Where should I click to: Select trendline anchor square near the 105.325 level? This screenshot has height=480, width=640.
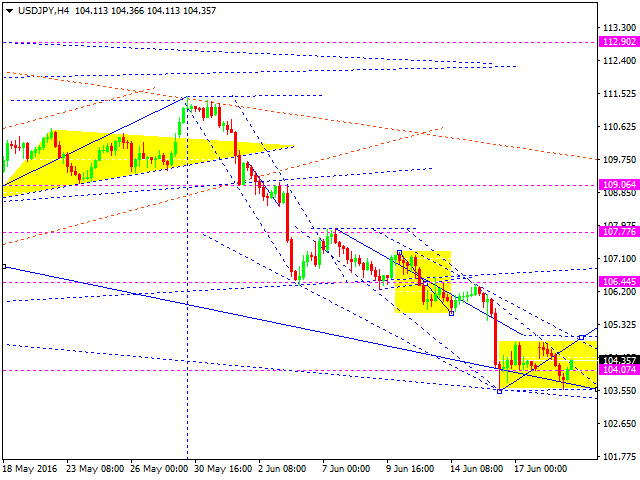point(582,338)
